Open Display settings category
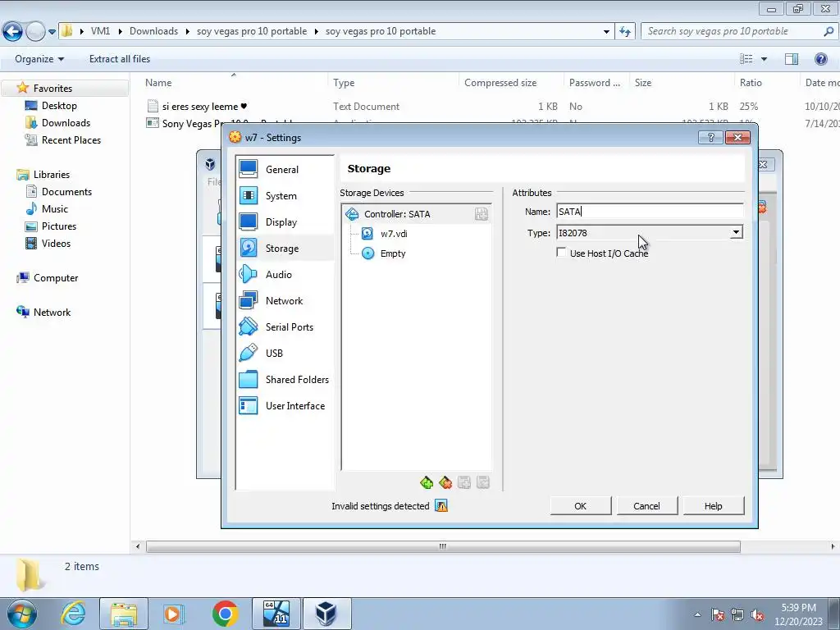This screenshot has width=840, height=630. click(285, 221)
